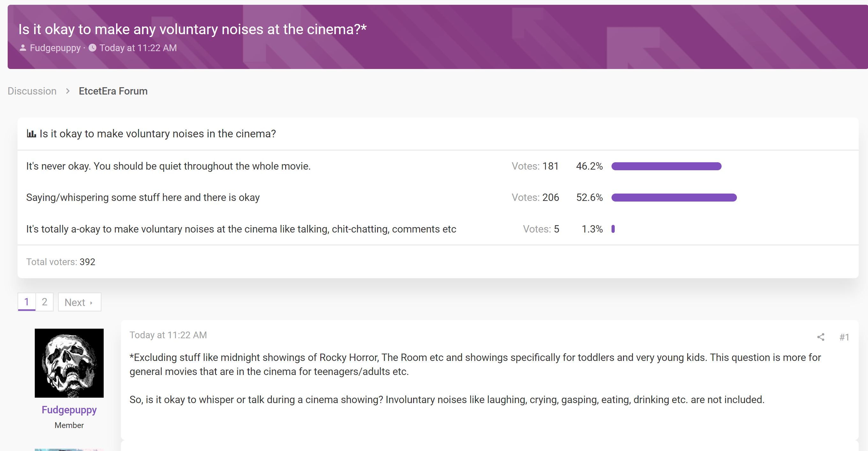Click the 46.2% poll result bar
This screenshot has height=451, width=868.
(x=666, y=166)
